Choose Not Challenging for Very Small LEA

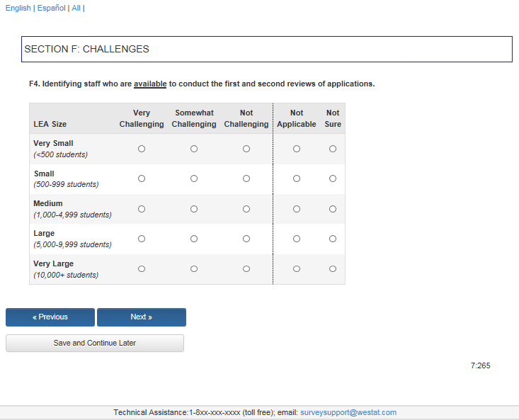[x=246, y=149]
